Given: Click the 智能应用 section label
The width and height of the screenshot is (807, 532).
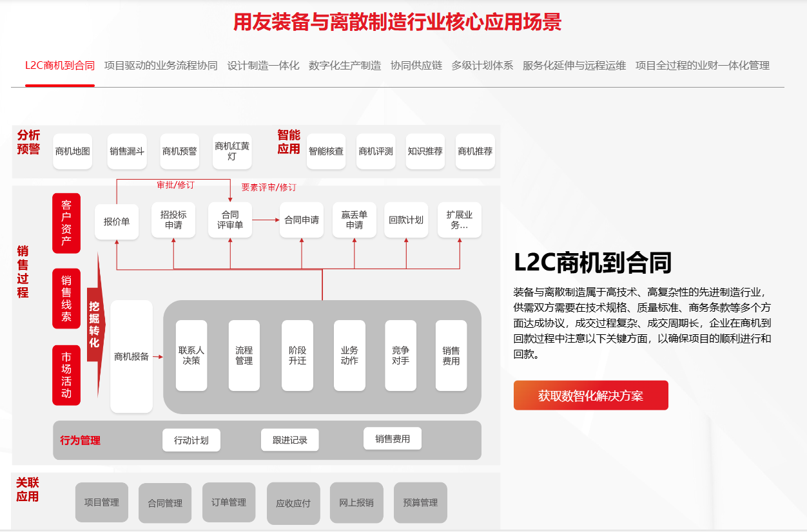Looking at the screenshot, I should coord(289,142).
